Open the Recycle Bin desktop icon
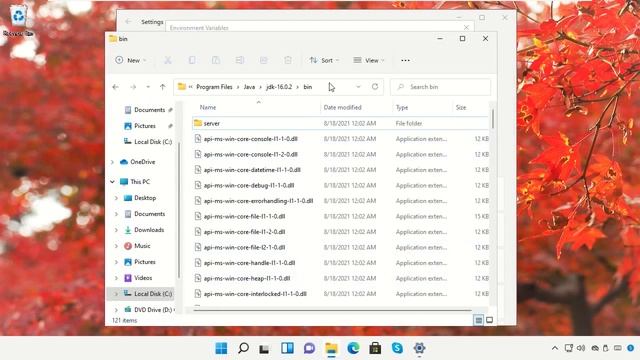This screenshot has width=640, height=360. [18, 20]
